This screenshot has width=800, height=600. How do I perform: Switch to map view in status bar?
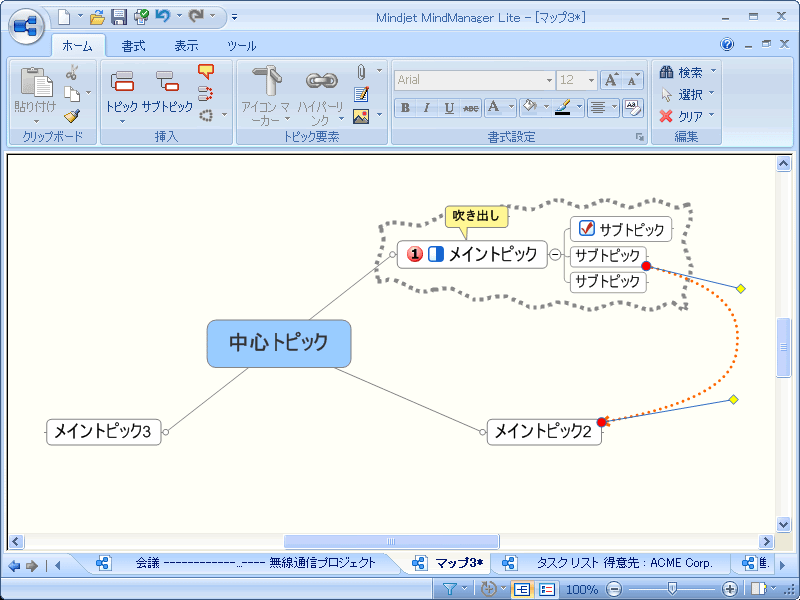(521, 589)
